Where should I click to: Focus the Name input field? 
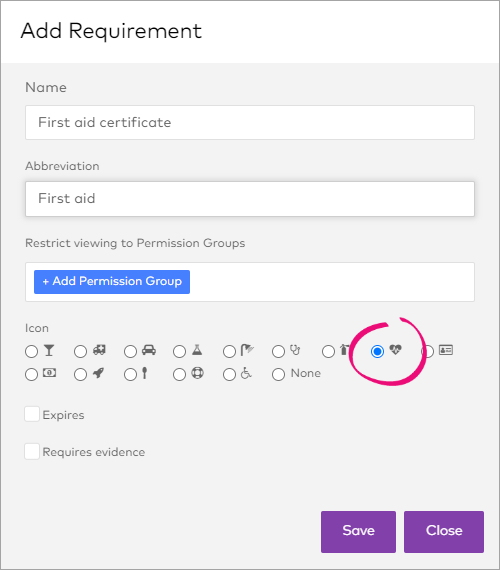click(250, 123)
